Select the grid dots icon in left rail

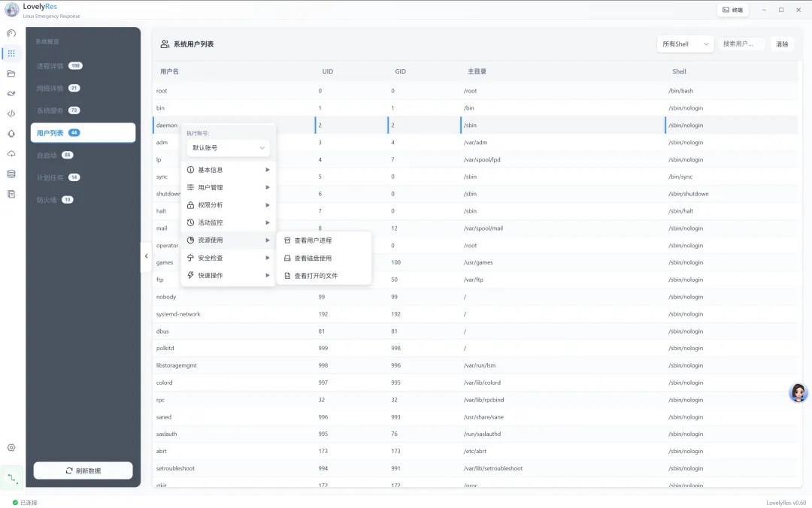(x=11, y=53)
